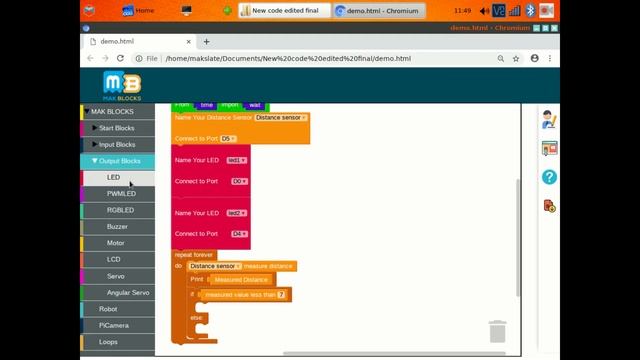Switch to New code edited final window
640x360 pixels.
pyautogui.click(x=284, y=11)
